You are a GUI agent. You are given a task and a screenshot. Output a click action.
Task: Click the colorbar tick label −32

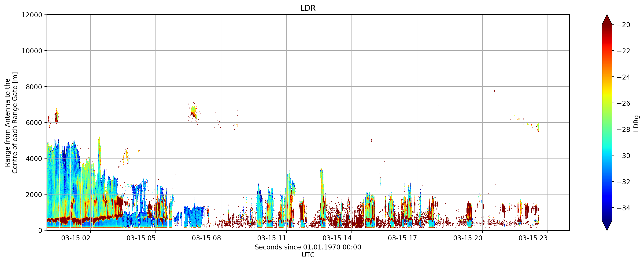pyautogui.click(x=623, y=182)
